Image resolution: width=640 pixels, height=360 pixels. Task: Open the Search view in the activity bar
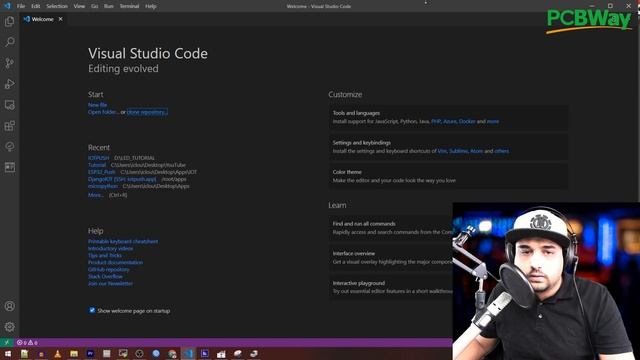point(10,42)
